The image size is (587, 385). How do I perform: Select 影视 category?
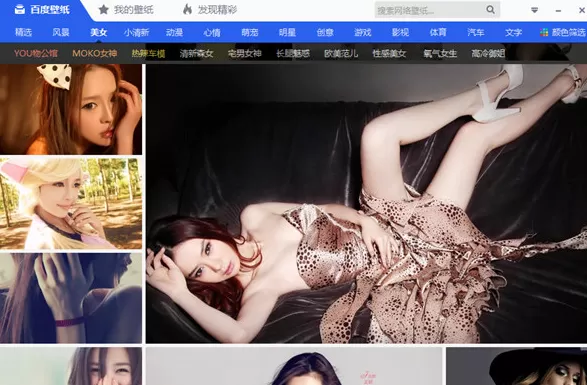point(401,33)
